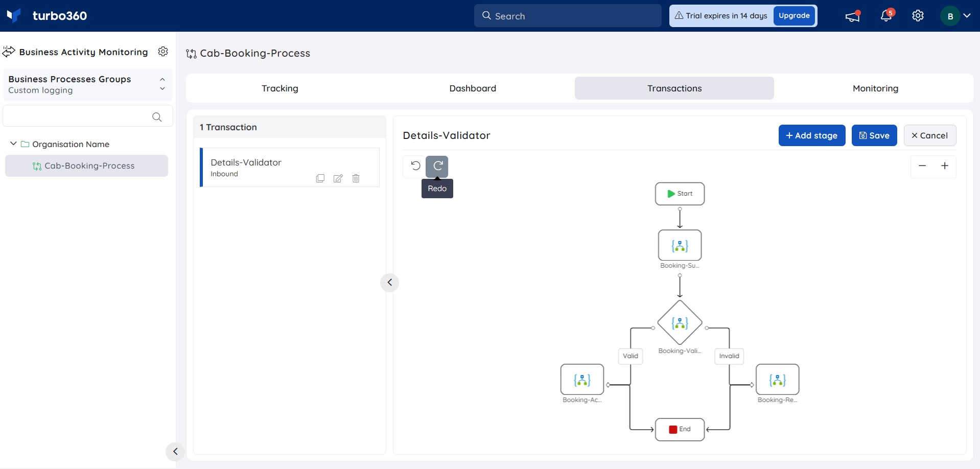The height and width of the screenshot is (469, 980).
Task: Select the End node
Action: (680, 429)
